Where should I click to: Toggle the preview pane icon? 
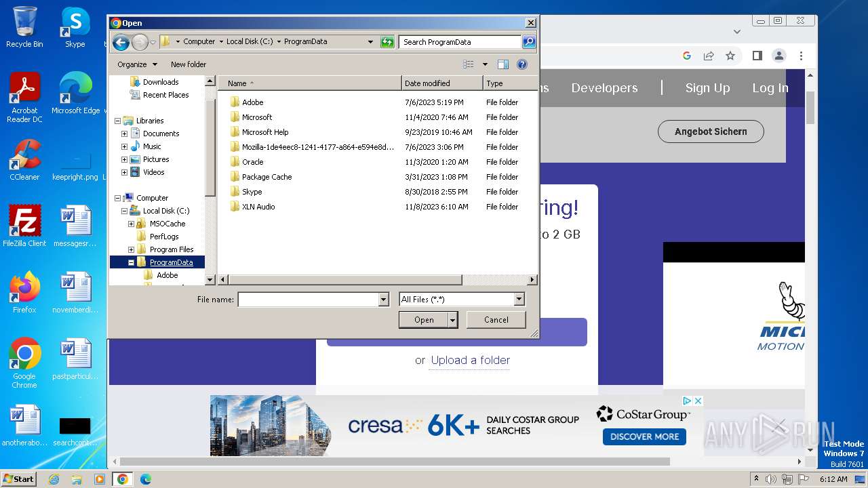503,64
